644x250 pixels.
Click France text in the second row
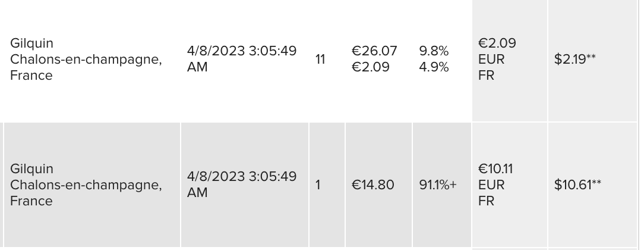31,201
